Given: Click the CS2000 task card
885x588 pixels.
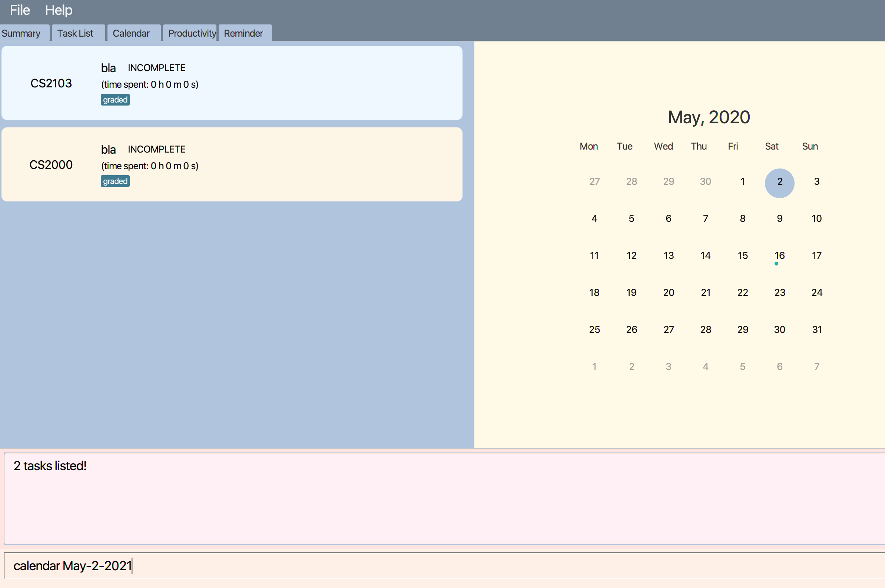Looking at the screenshot, I should [x=232, y=164].
